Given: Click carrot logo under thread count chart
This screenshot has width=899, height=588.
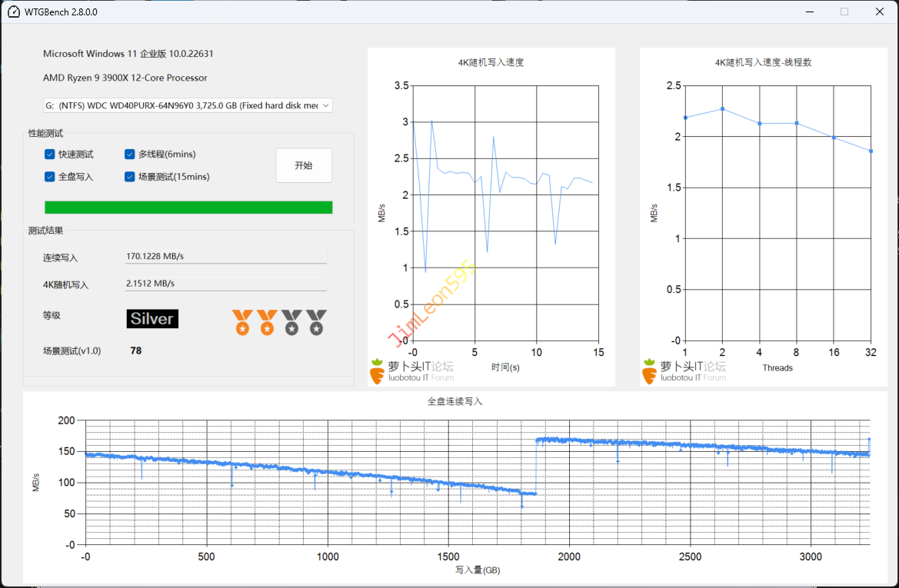Looking at the screenshot, I should coord(650,370).
